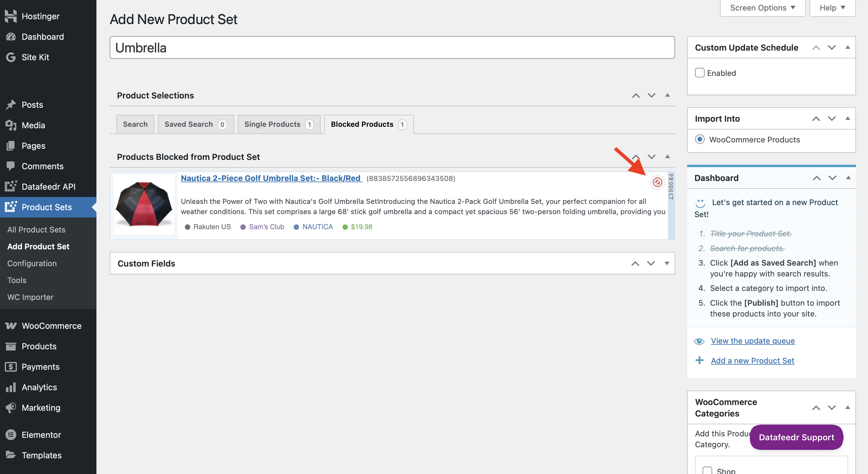
Task: Move Products Blocked panel down
Action: pyautogui.click(x=651, y=157)
